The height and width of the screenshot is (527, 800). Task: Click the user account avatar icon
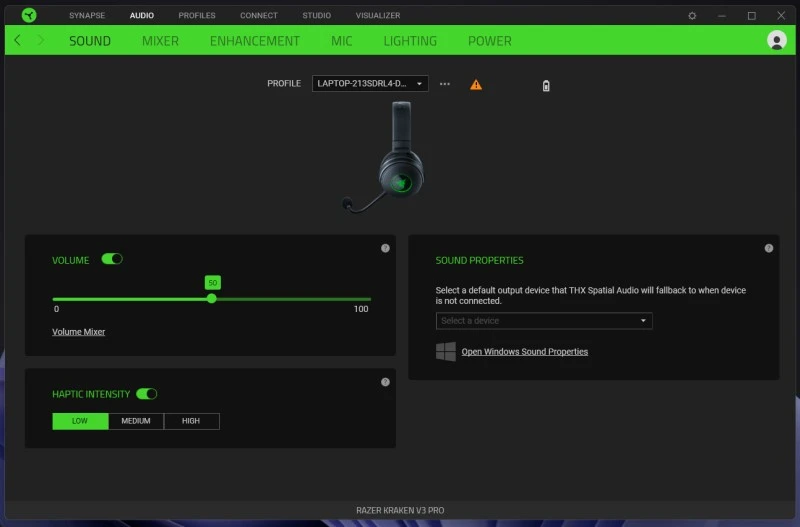(776, 40)
